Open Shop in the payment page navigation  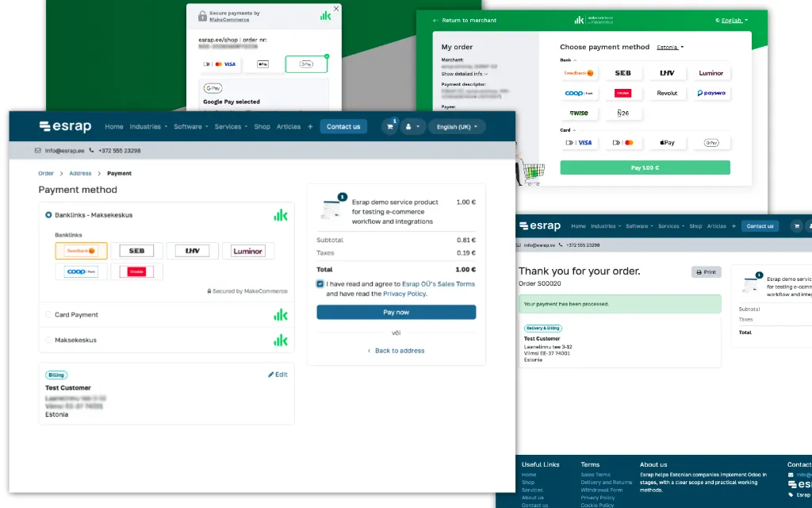(x=262, y=126)
